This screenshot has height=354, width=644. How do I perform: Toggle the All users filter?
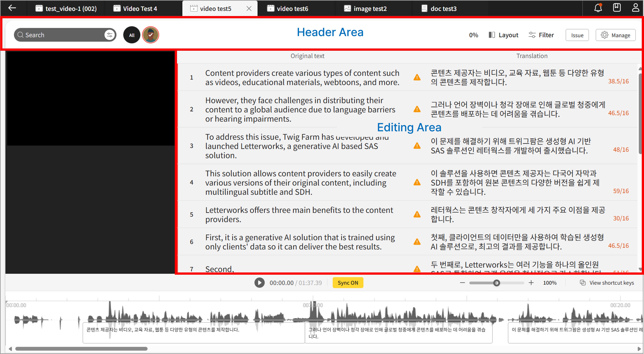coord(132,35)
